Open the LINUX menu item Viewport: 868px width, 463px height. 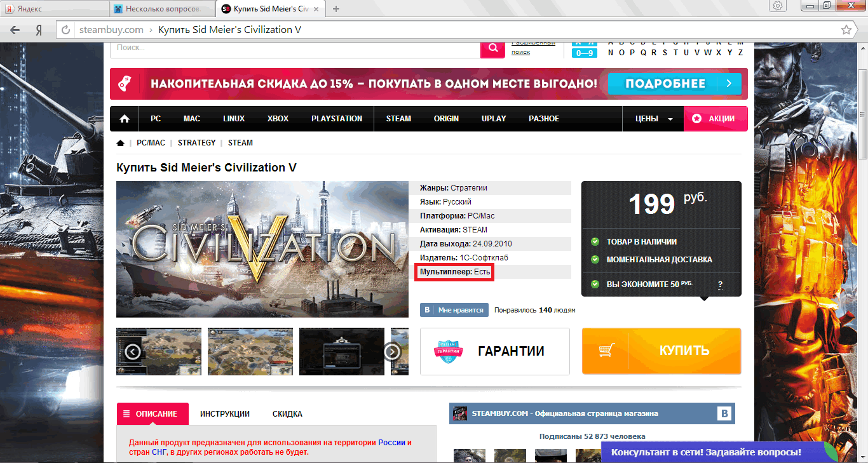coord(234,119)
